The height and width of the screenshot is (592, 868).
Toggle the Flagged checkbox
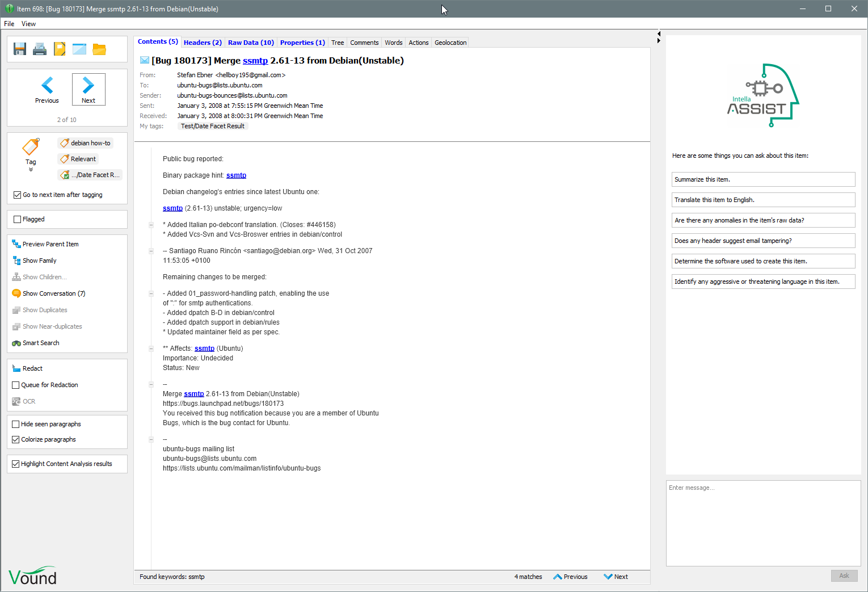coord(18,219)
